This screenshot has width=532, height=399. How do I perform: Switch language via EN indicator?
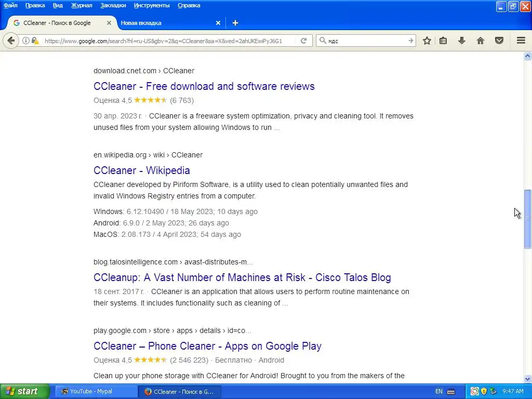(439, 391)
